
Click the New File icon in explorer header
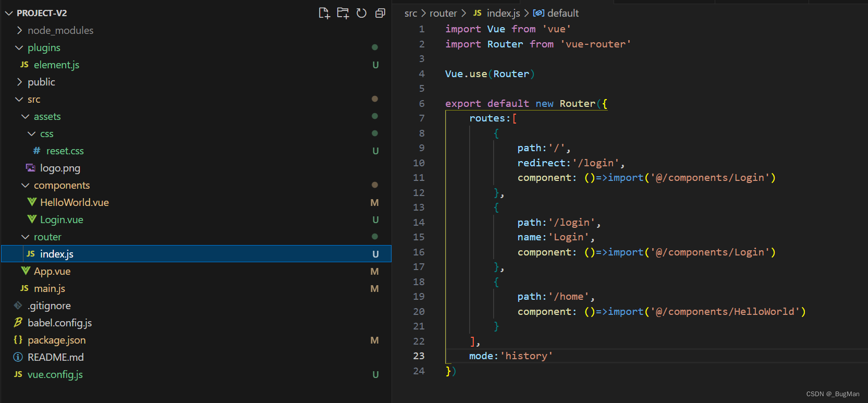coord(324,13)
